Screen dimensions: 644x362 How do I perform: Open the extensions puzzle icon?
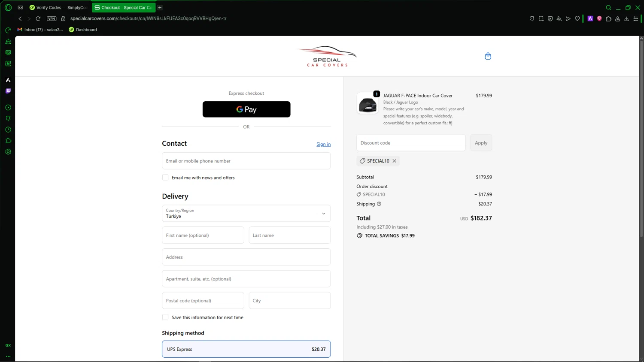608,18
